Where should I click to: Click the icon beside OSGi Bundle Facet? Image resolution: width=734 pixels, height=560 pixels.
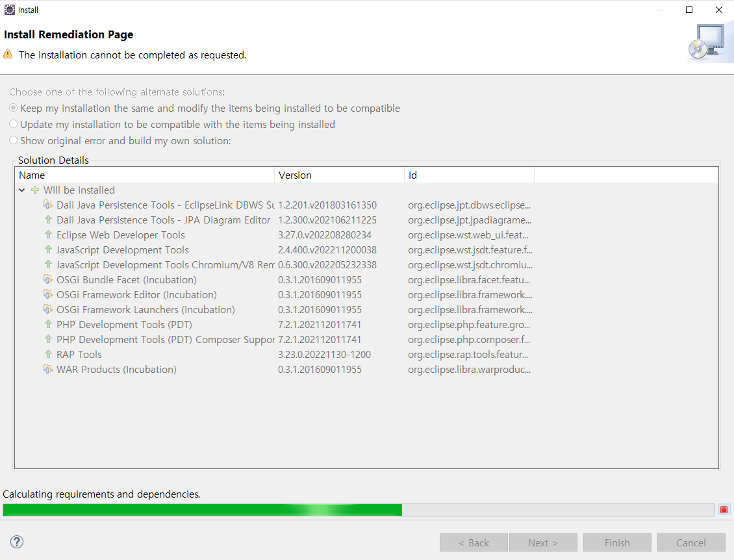(48, 279)
